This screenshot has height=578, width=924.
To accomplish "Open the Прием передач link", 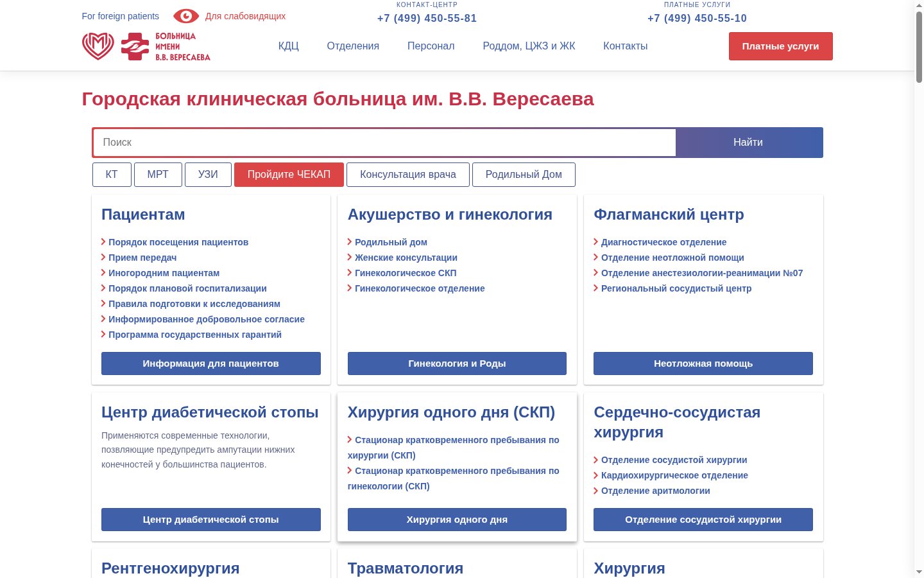I will (x=142, y=258).
